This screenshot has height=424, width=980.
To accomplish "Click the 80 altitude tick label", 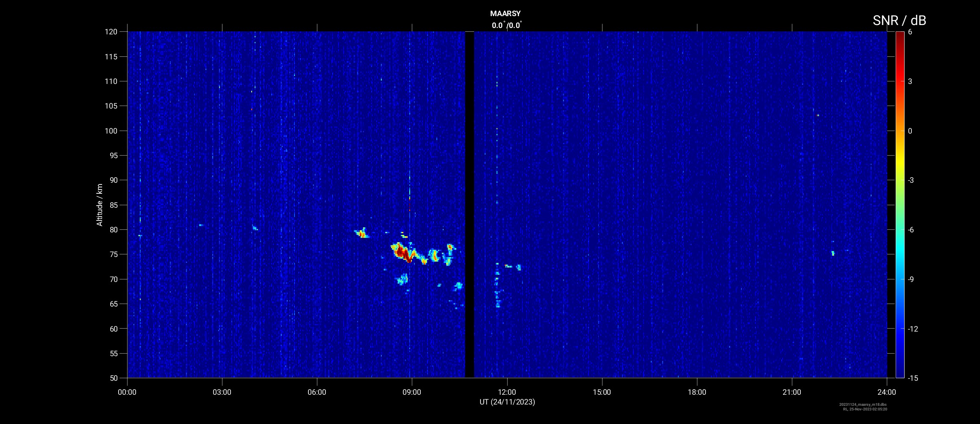I will [x=113, y=230].
